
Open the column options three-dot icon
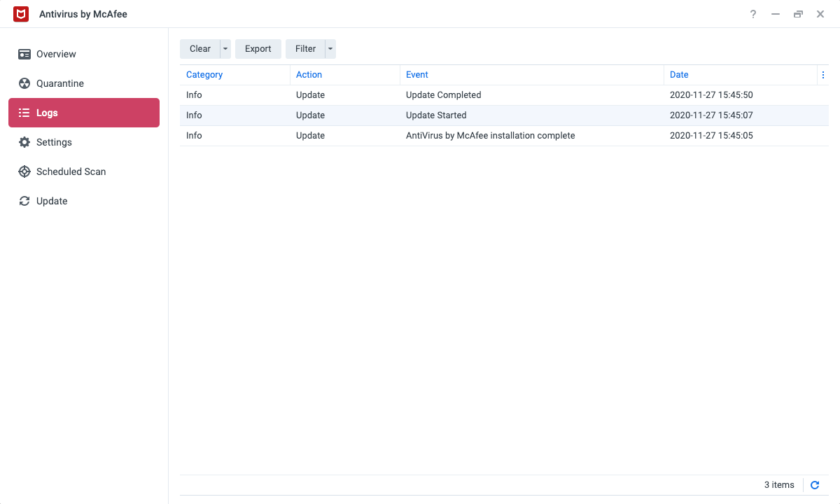point(823,75)
